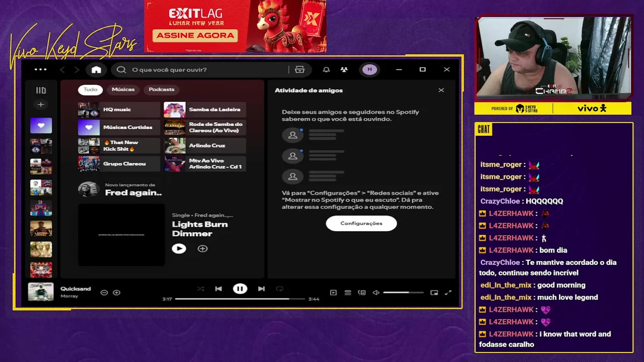Viewport: 644px width, 362px height.
Task: Click the search magnifier icon
Action: point(121,70)
